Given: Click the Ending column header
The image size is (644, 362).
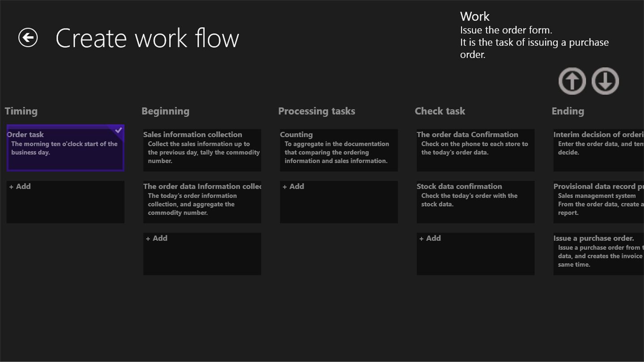Looking at the screenshot, I should pyautogui.click(x=568, y=111).
